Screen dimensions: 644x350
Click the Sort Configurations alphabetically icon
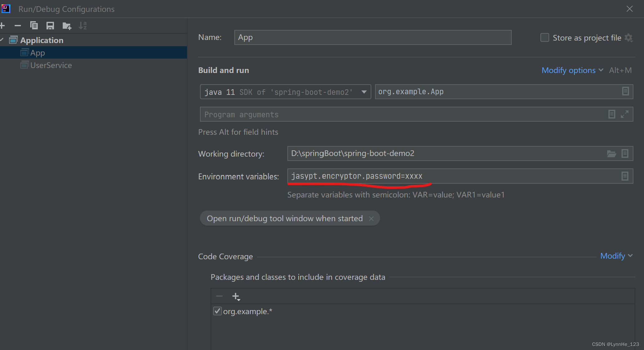pos(83,26)
